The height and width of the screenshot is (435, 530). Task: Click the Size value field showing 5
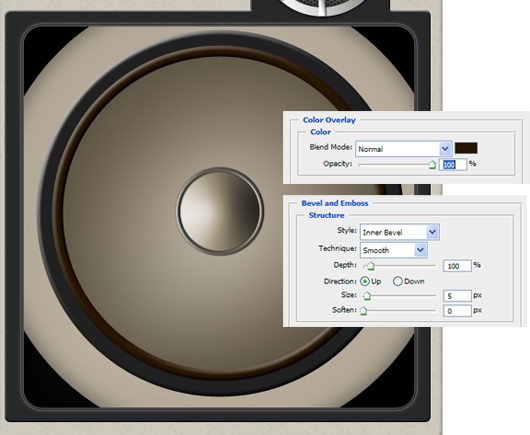457,296
